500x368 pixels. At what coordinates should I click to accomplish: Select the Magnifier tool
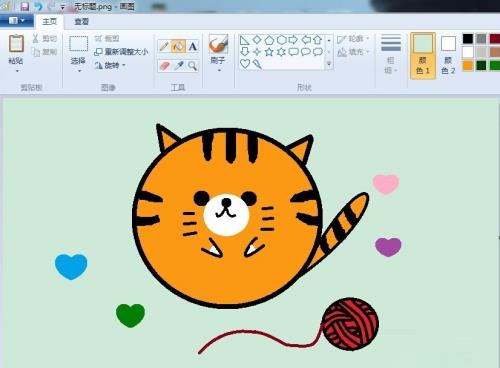tap(192, 66)
